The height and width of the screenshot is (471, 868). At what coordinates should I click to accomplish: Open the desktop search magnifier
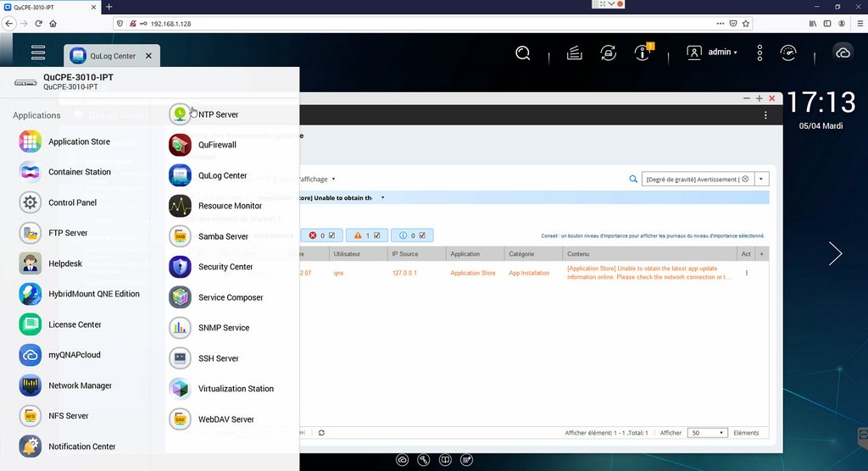522,53
